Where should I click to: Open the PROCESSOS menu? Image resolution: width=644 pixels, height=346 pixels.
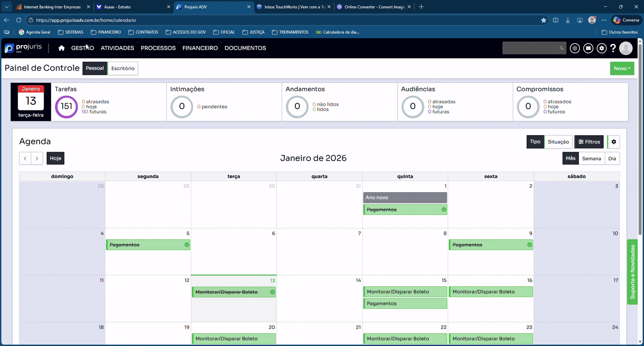[158, 48]
